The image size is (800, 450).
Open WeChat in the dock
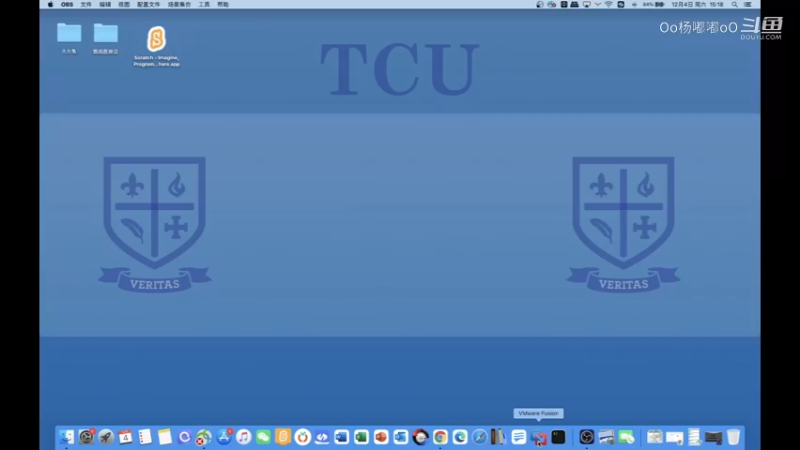(263, 437)
